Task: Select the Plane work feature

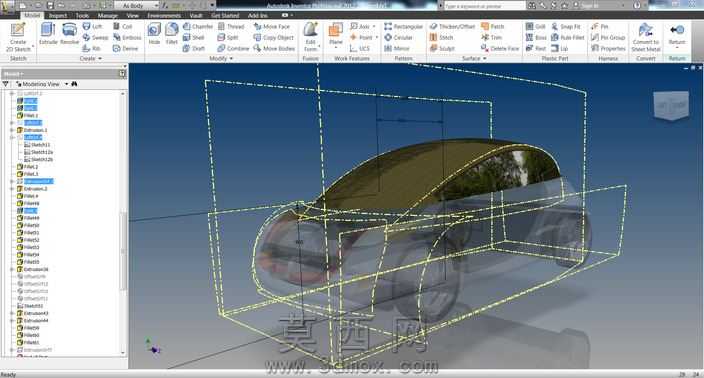Action: tap(336, 35)
